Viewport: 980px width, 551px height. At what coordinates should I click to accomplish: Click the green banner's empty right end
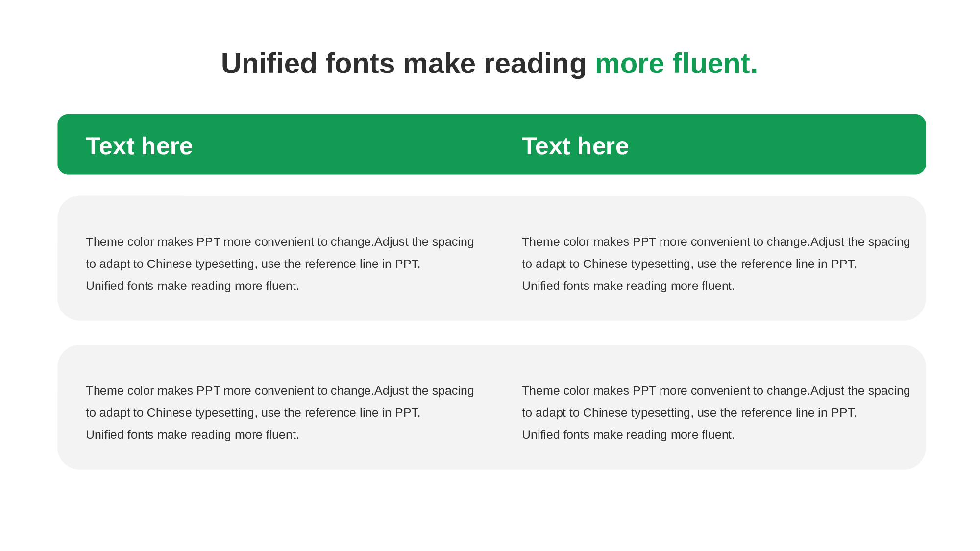coord(833,144)
